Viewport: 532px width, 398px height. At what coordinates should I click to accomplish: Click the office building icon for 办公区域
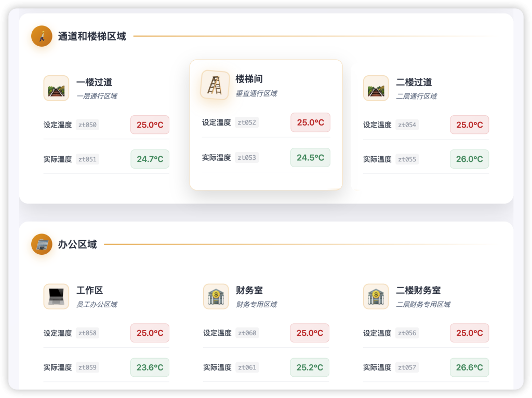tap(42, 244)
